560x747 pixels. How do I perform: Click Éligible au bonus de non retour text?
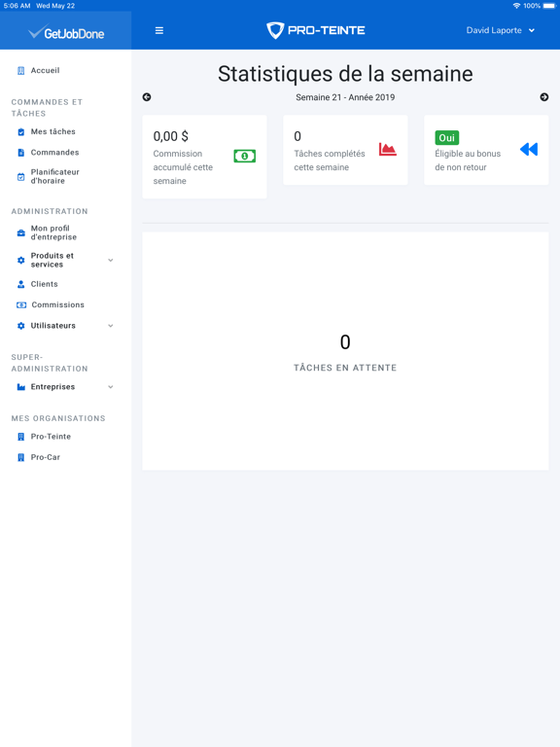pos(468,160)
